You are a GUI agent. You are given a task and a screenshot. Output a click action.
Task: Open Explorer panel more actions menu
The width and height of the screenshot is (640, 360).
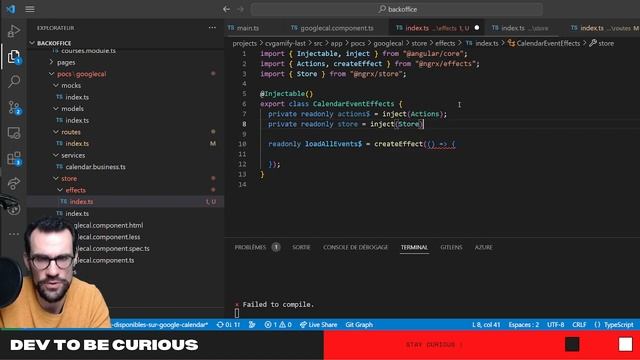click(x=212, y=28)
